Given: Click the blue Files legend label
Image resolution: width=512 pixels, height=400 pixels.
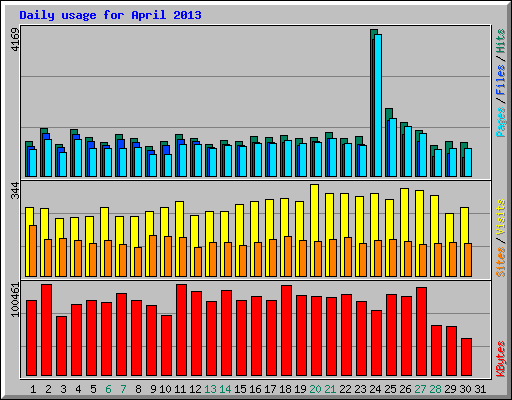Looking at the screenshot, I should [x=500, y=79].
